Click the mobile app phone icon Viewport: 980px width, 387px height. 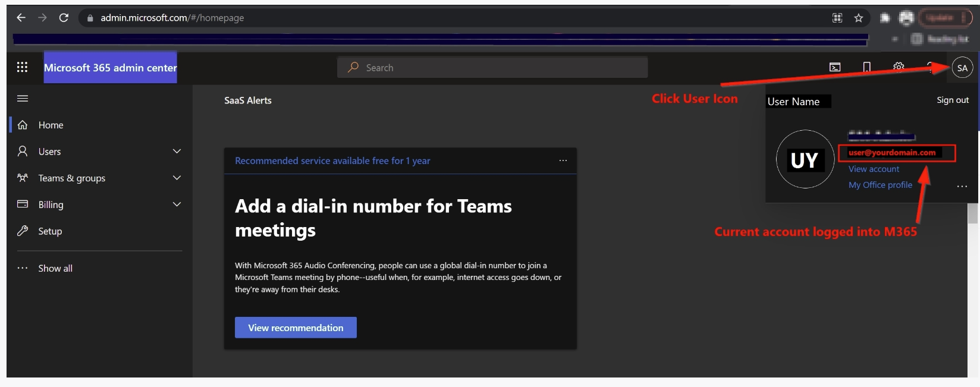point(866,67)
